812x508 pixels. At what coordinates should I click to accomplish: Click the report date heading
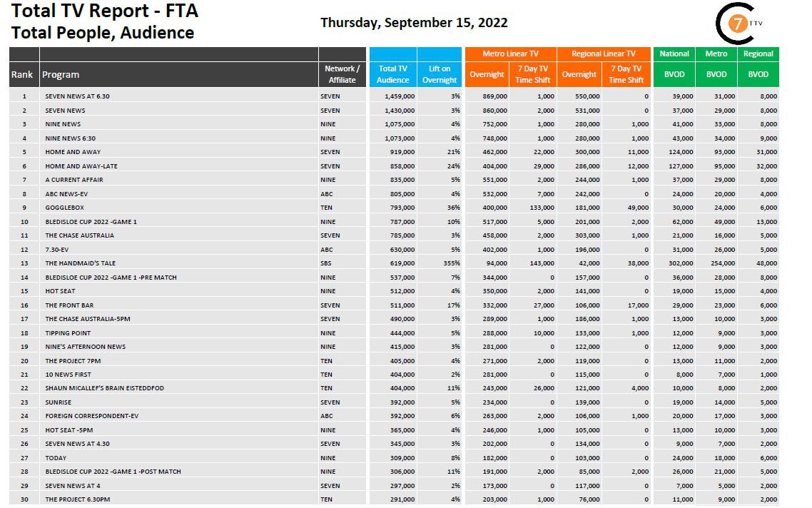pos(414,23)
